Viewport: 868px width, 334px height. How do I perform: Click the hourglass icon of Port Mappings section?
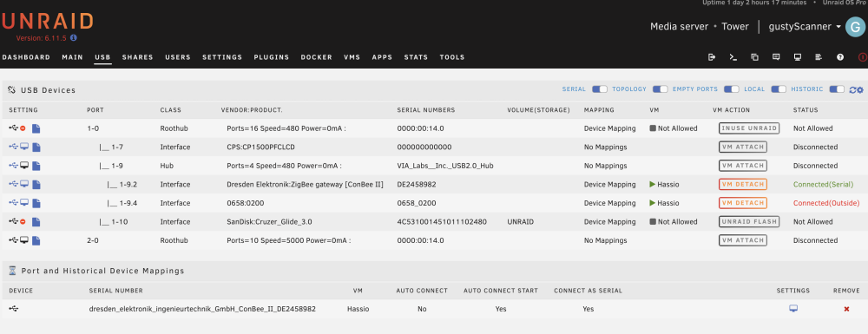pos(12,271)
